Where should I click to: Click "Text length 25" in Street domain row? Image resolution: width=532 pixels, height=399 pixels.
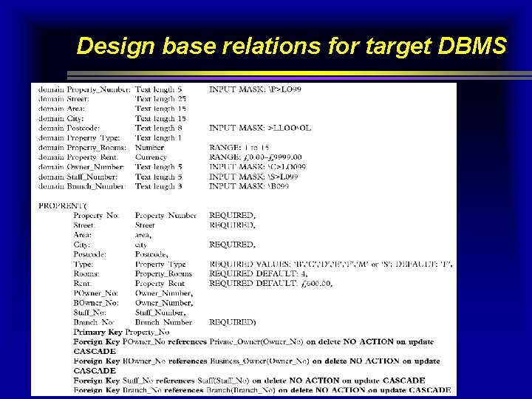coord(160,99)
